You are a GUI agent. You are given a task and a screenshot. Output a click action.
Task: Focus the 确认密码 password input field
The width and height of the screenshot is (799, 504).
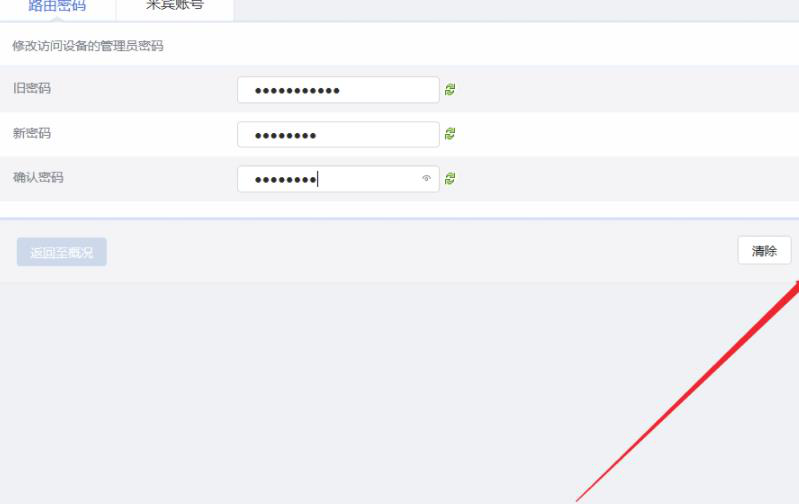pos(338,179)
